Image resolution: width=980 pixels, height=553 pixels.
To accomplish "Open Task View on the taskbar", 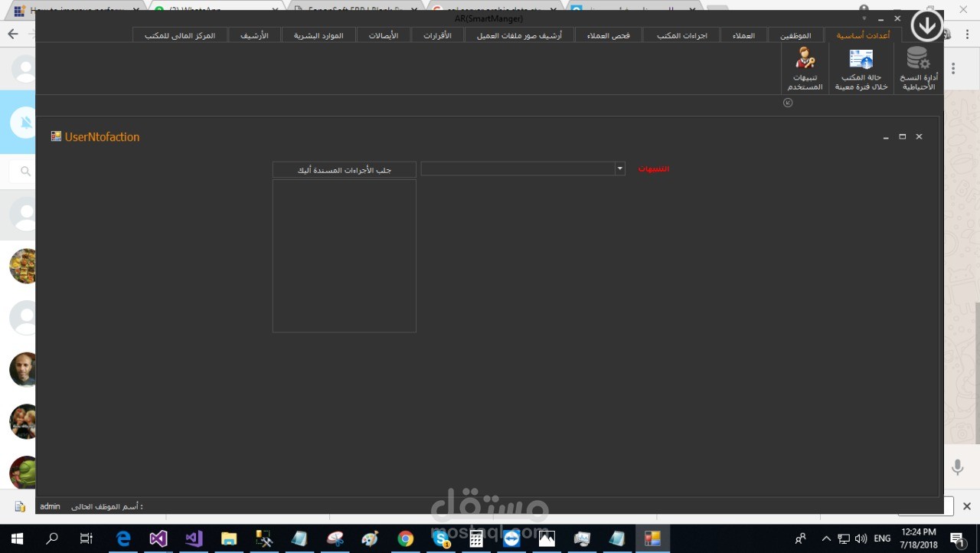I will (x=87, y=538).
